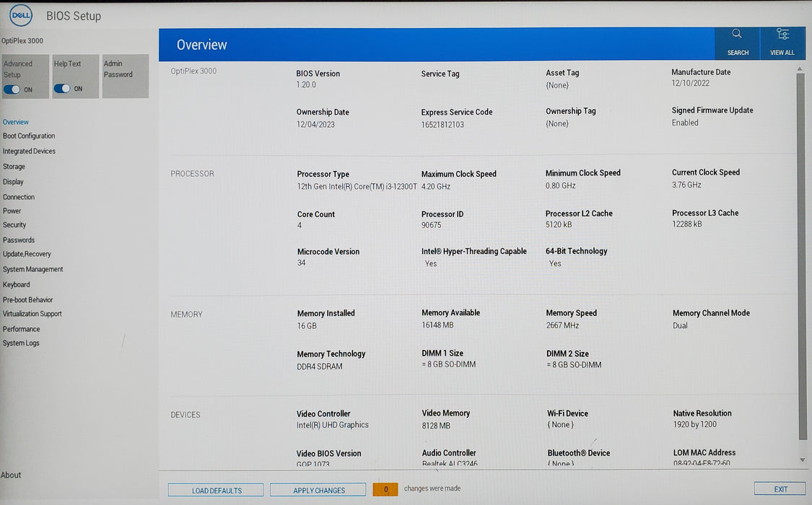The height and width of the screenshot is (505, 812).
Task: Click Memory Speed 2667 MHz
Action: pyautogui.click(x=562, y=325)
